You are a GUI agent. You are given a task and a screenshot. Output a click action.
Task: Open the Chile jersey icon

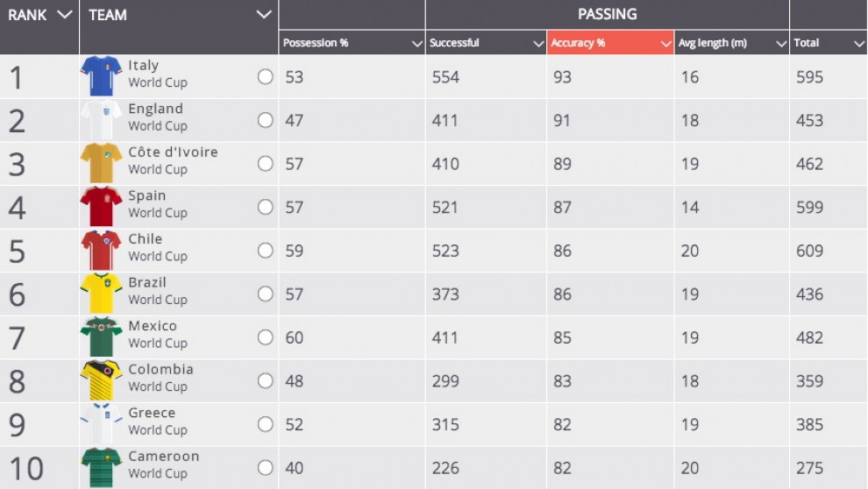coord(101,251)
